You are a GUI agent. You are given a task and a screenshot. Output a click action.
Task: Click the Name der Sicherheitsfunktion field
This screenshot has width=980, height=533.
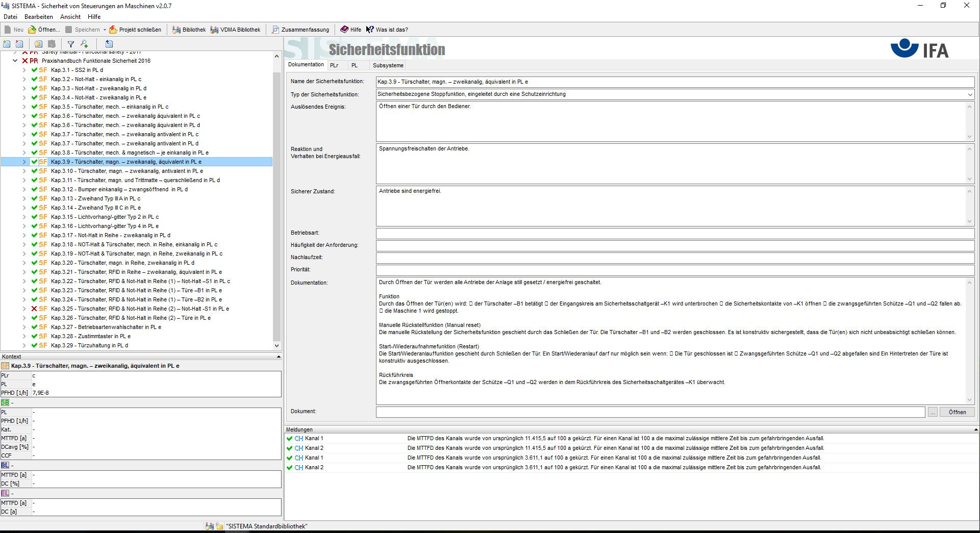(675, 82)
